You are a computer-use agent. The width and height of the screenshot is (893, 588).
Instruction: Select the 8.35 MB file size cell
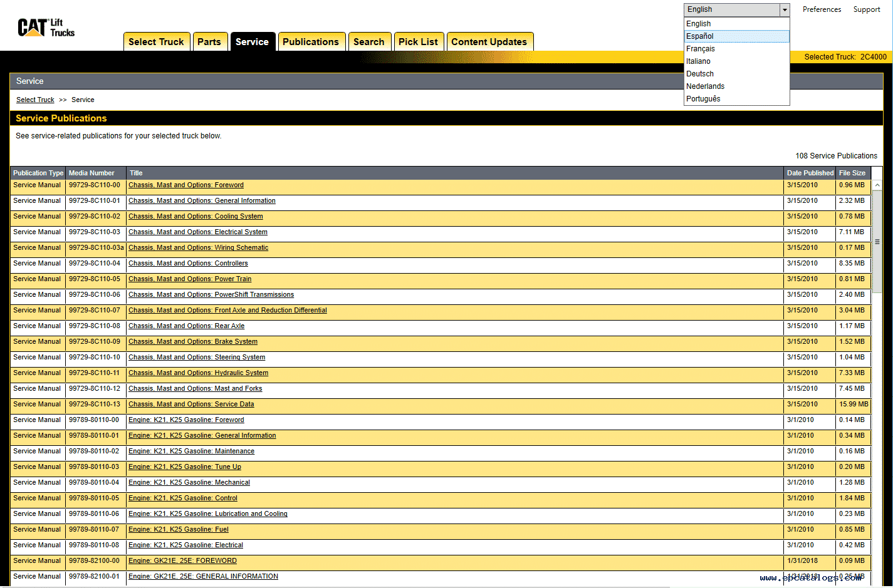[854, 264]
